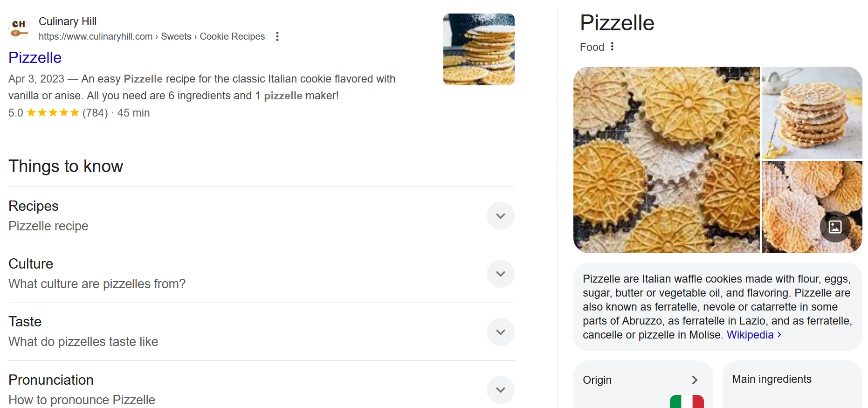Screen dimensions: 868x408
Task: Expand the Pronunciation section chevron
Action: coord(501,390)
